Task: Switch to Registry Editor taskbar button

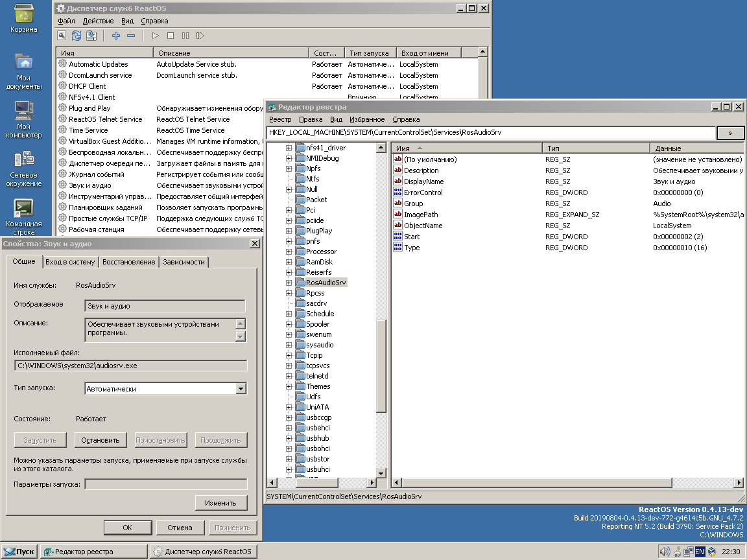Action: (x=94, y=552)
